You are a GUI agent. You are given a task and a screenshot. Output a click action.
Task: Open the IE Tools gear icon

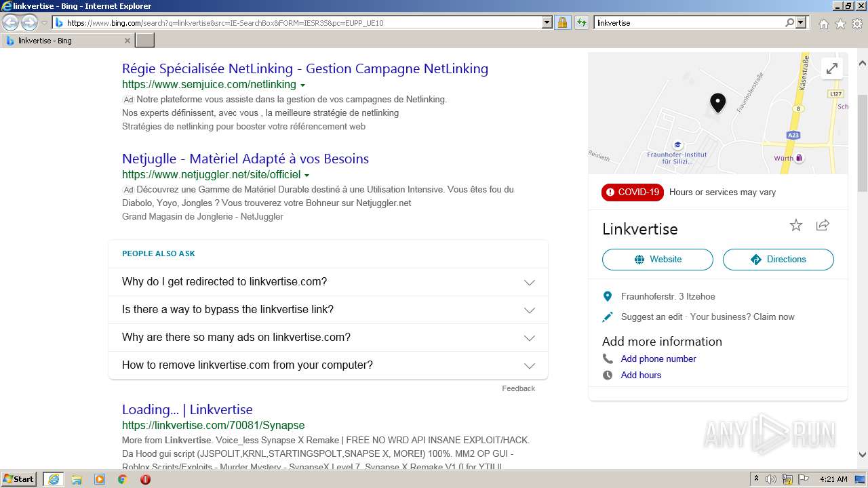[x=857, y=24]
